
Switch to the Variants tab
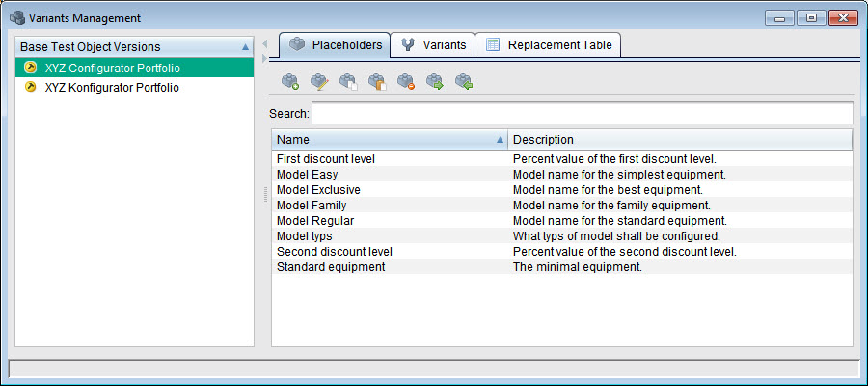click(433, 44)
